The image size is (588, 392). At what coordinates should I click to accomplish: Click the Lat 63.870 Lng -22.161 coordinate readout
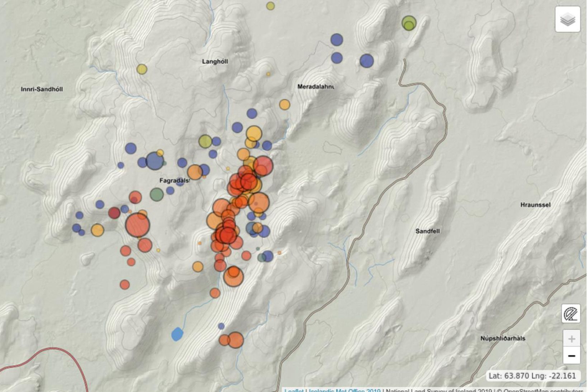coord(532,376)
